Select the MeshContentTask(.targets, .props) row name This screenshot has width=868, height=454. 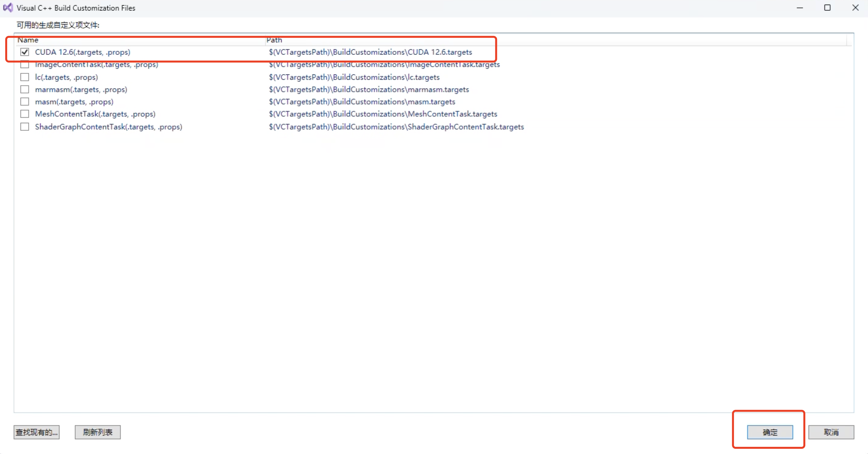click(95, 114)
